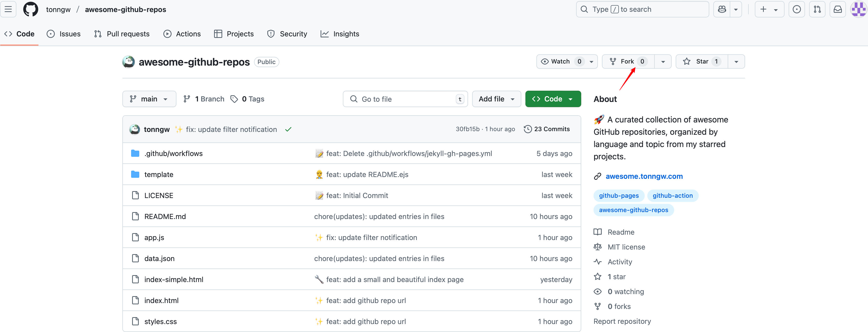Open the Insights tab

coord(340,34)
